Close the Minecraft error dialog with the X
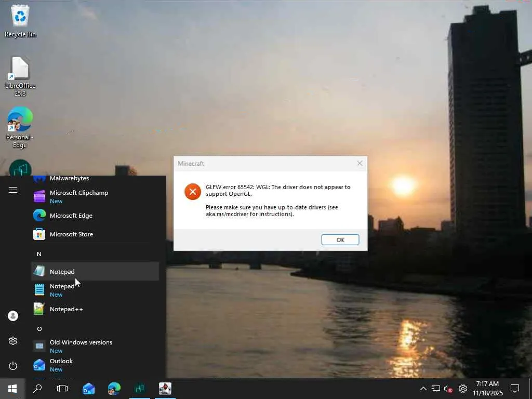Image resolution: width=532 pixels, height=399 pixels. point(360,163)
